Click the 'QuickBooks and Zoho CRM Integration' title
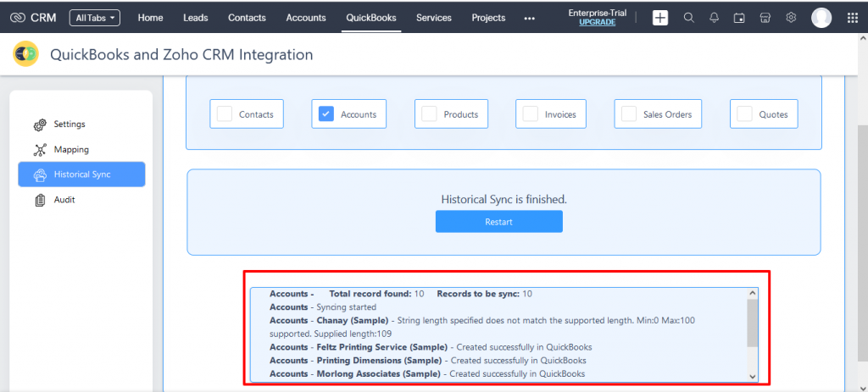 [181, 54]
